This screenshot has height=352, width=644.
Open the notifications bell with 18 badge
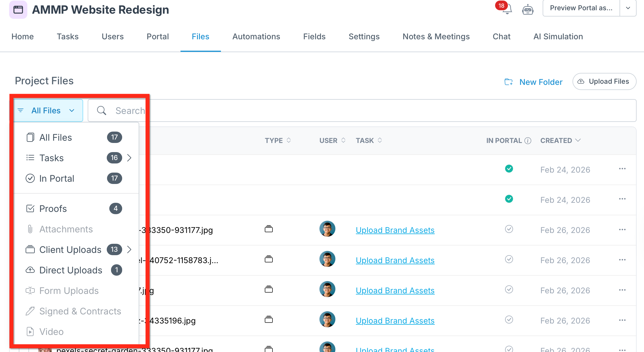(506, 9)
